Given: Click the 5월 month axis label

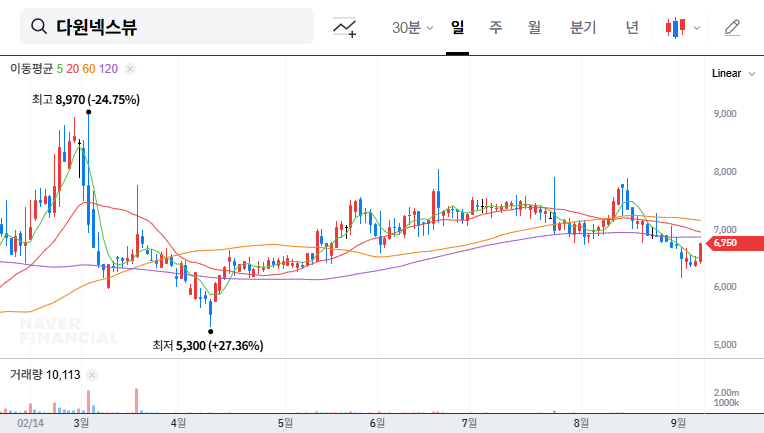Looking at the screenshot, I should point(286,423).
